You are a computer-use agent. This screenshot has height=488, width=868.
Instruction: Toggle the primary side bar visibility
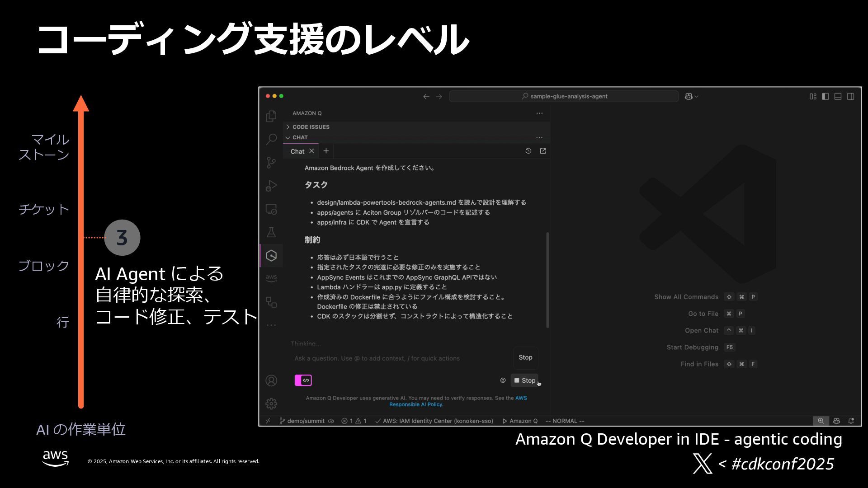[x=826, y=96]
